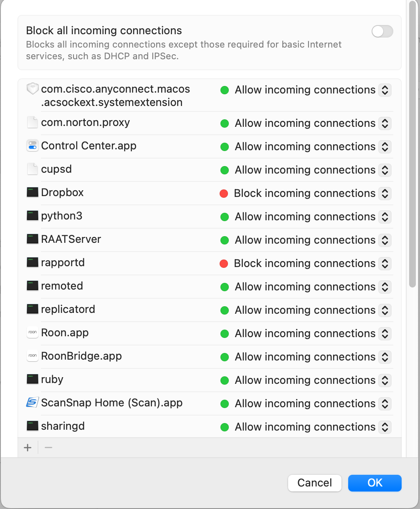Click the Roon.app icon
The image size is (420, 509).
[x=32, y=333]
